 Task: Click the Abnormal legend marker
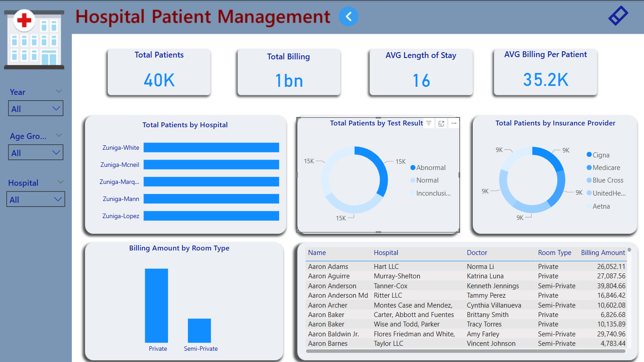click(413, 168)
